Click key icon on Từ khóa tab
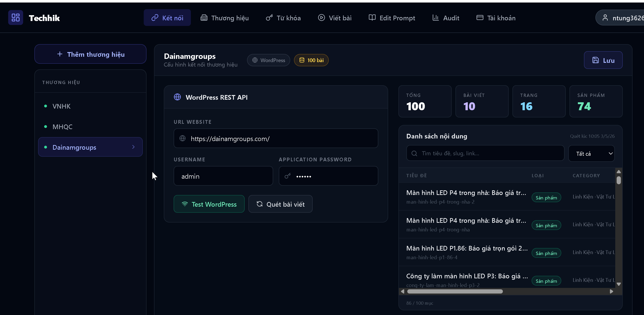This screenshot has width=644, height=315. pos(269,18)
